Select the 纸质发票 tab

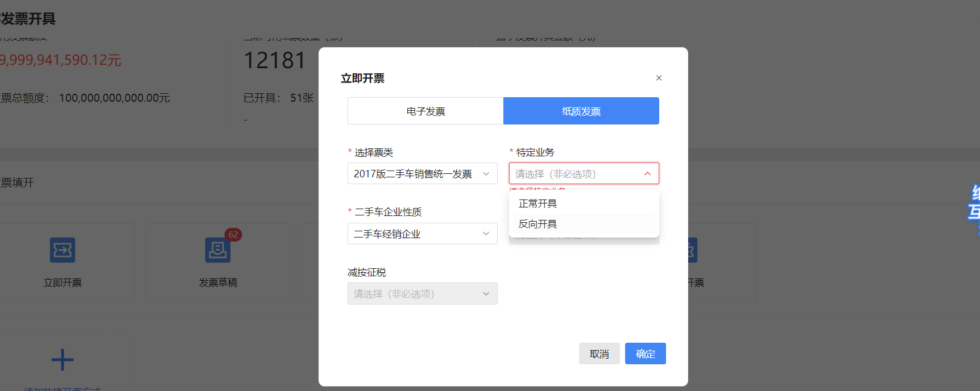[581, 111]
